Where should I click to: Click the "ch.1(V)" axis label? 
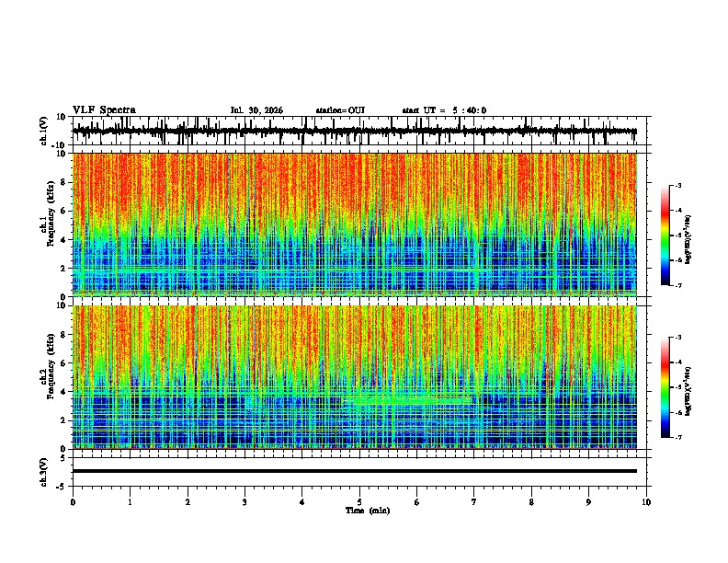click(x=44, y=131)
